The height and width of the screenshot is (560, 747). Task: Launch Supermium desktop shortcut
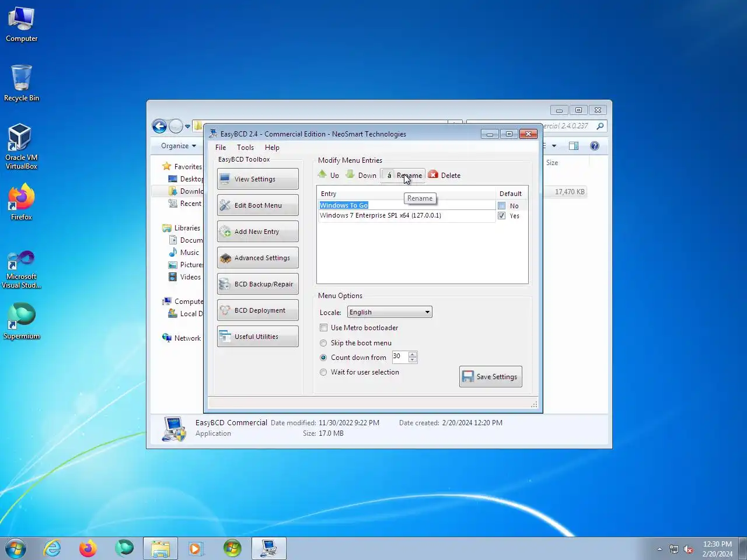[22, 321]
